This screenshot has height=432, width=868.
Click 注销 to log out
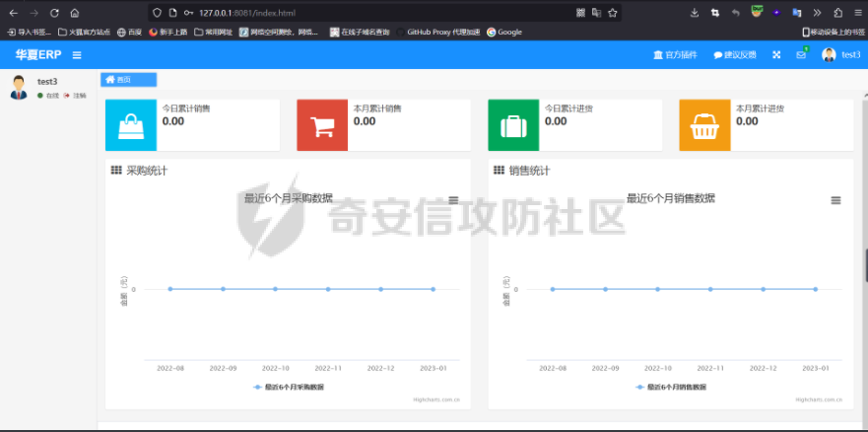76,96
